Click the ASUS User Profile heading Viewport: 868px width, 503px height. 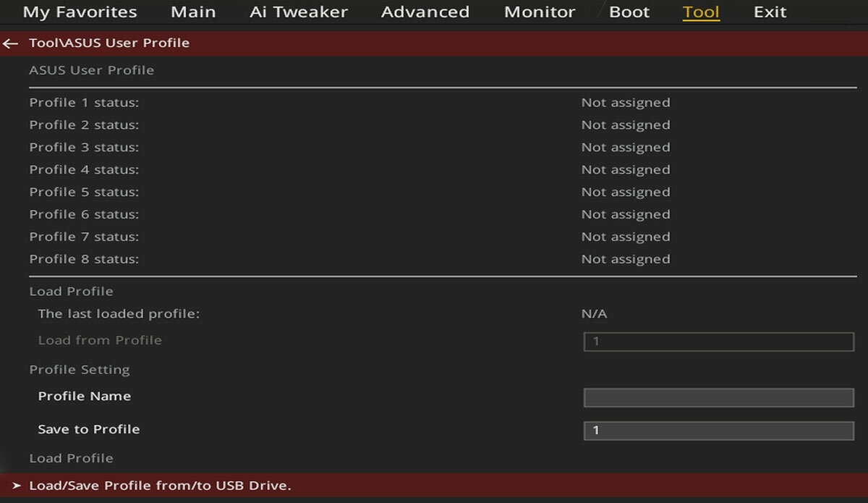pyautogui.click(x=91, y=71)
